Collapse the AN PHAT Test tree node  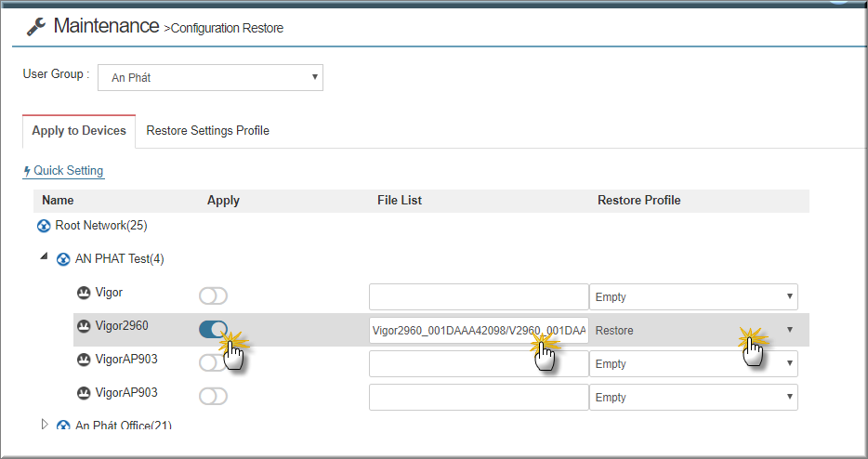[45, 256]
